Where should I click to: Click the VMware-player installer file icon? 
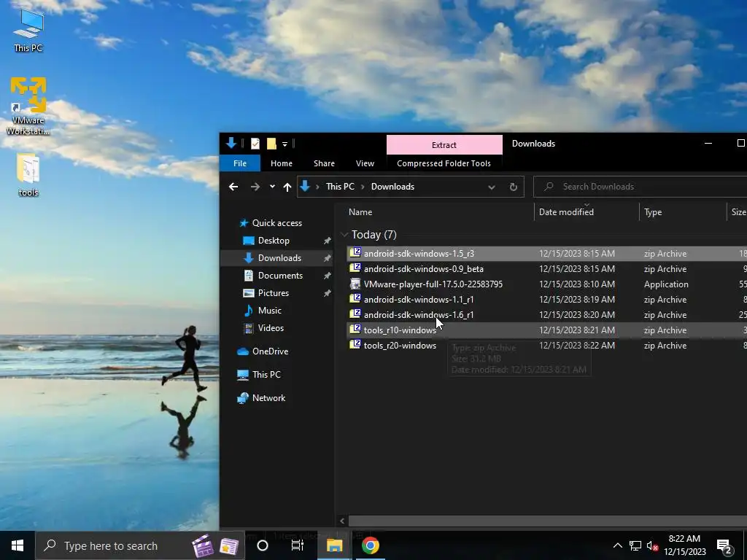click(355, 284)
